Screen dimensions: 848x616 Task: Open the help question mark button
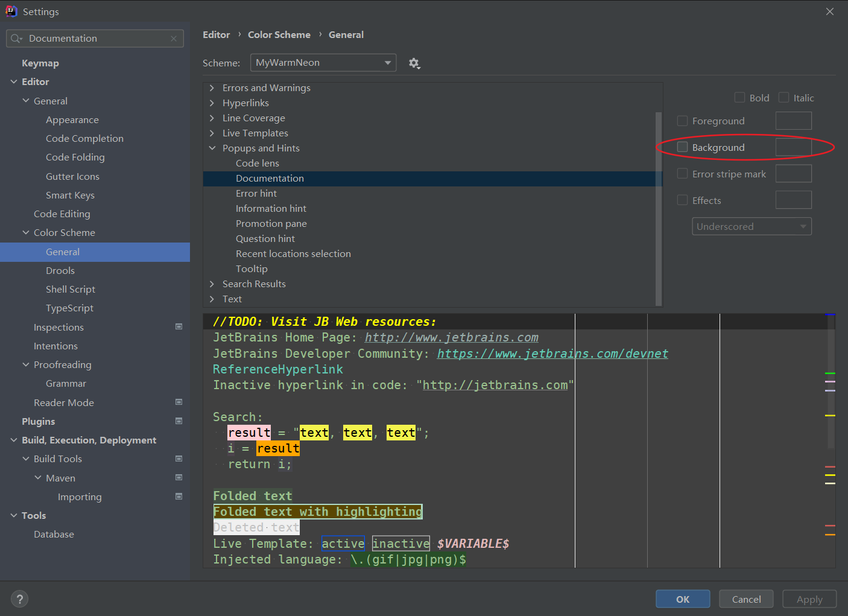20,599
